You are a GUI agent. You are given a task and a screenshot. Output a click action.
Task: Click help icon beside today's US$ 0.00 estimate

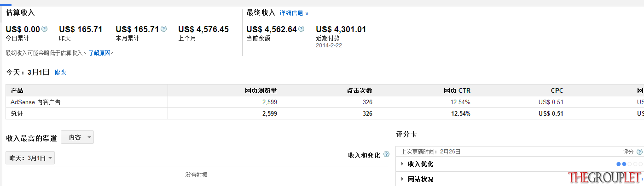[x=45, y=29]
